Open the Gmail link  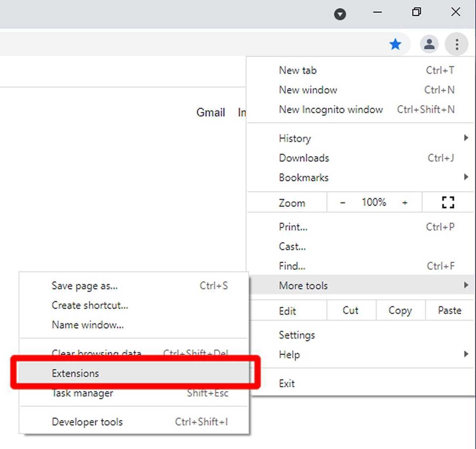[211, 112]
